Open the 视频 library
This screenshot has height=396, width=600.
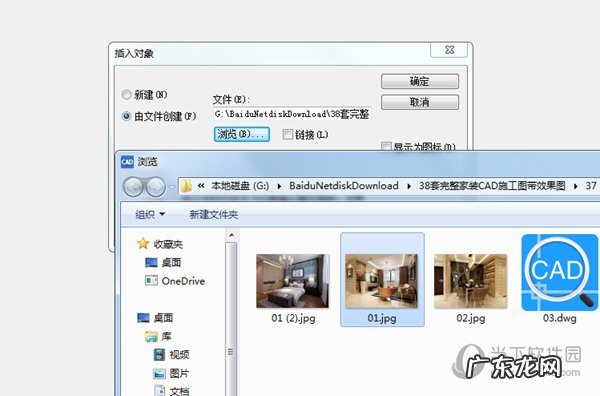click(171, 355)
